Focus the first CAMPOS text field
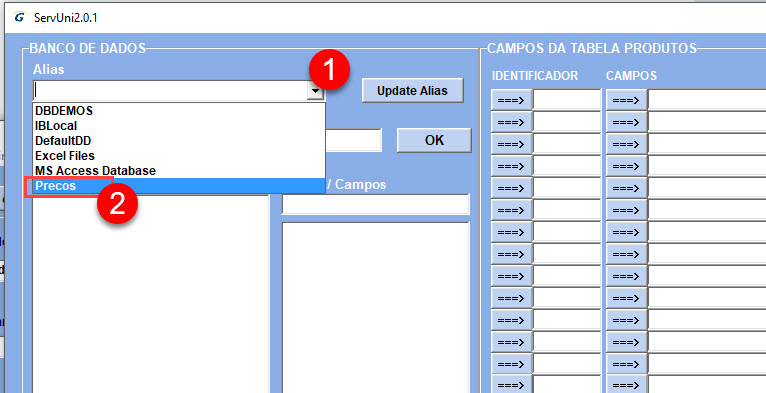The height and width of the screenshot is (393, 766). 707,100
